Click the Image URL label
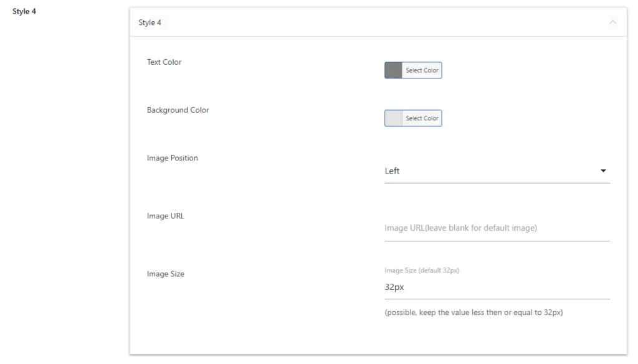The width and height of the screenshot is (638, 364). 166,216
